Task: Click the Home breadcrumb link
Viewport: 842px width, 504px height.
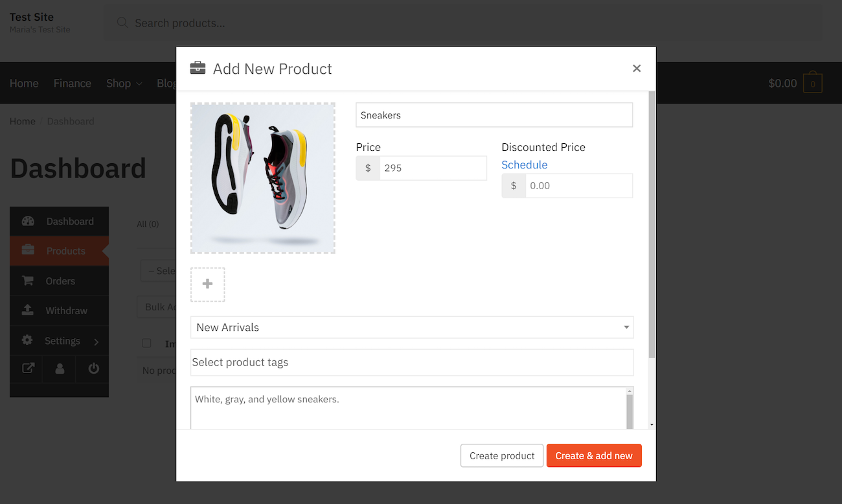Action: pos(23,121)
